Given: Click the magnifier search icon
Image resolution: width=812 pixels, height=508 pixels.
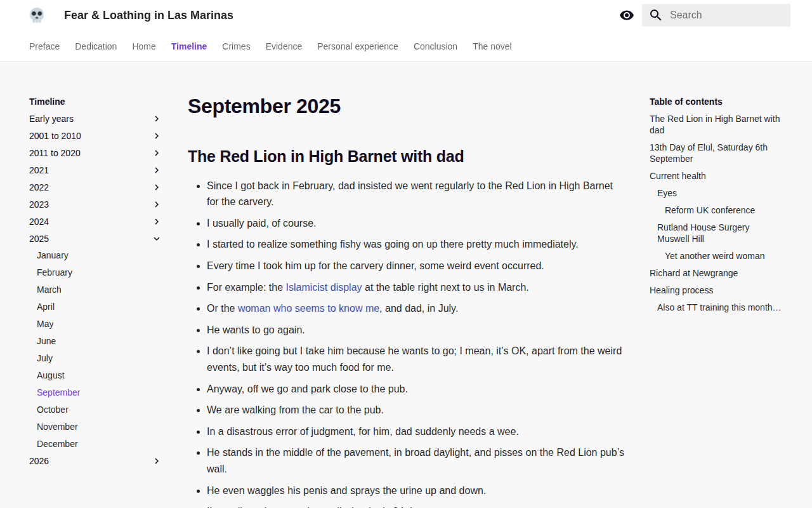Looking at the screenshot, I should (x=656, y=15).
